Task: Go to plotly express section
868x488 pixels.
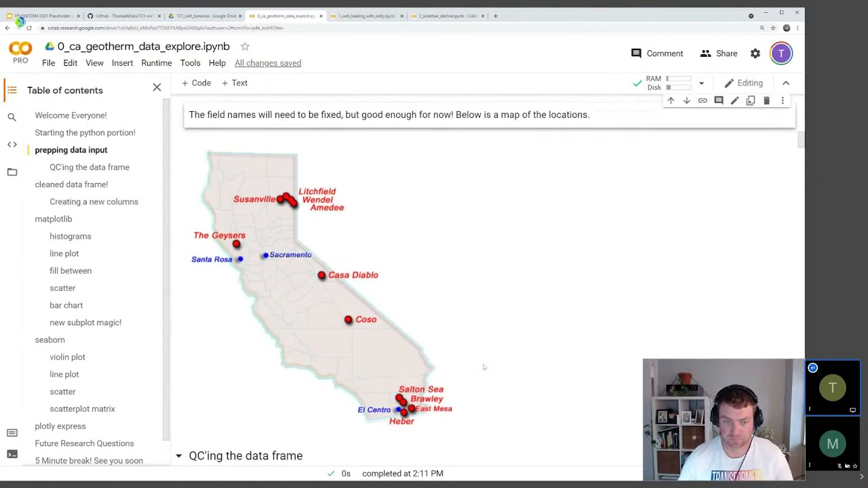Action: coord(60,426)
